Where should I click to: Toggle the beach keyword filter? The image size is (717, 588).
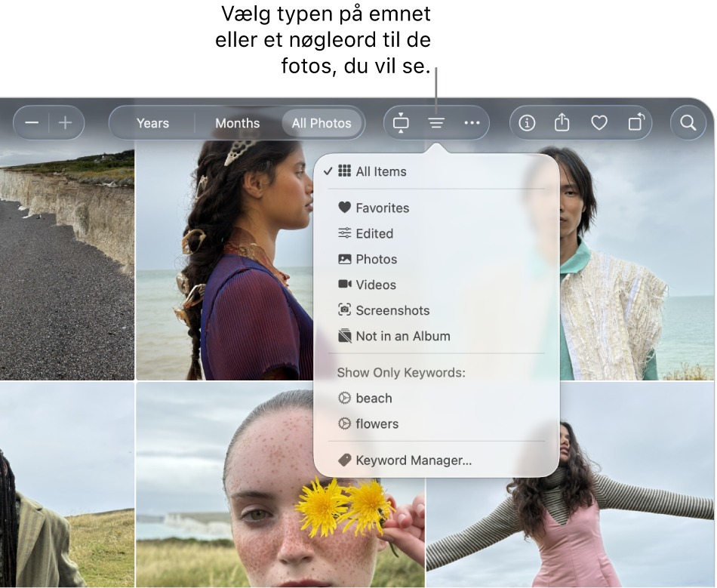[x=374, y=398]
